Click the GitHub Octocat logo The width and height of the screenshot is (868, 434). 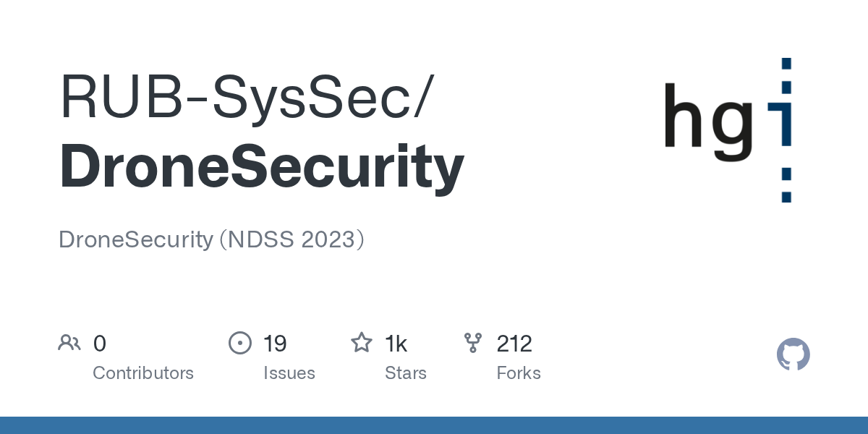[x=793, y=354]
